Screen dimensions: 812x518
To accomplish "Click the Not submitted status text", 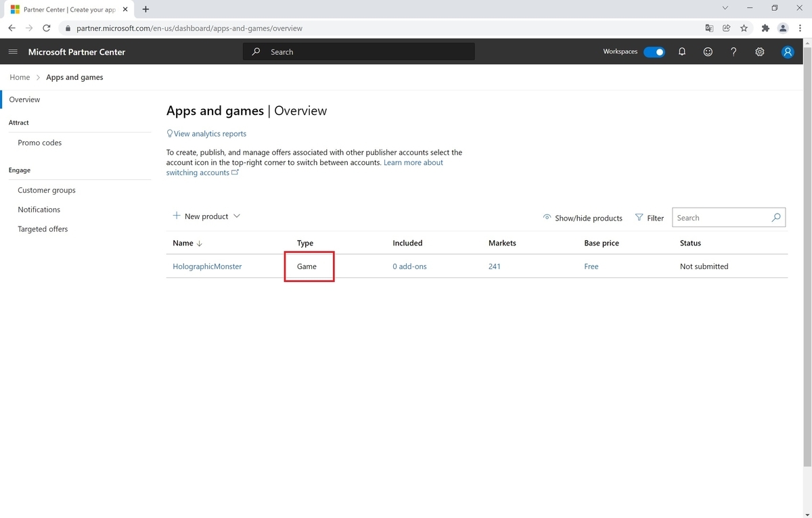I will pos(704,266).
